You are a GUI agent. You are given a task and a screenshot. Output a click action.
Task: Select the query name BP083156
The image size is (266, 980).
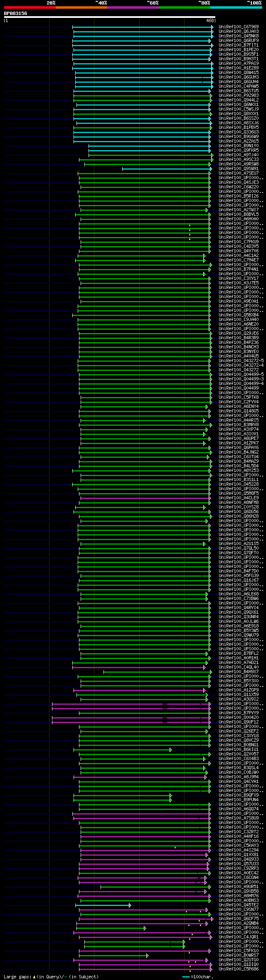tap(16, 13)
